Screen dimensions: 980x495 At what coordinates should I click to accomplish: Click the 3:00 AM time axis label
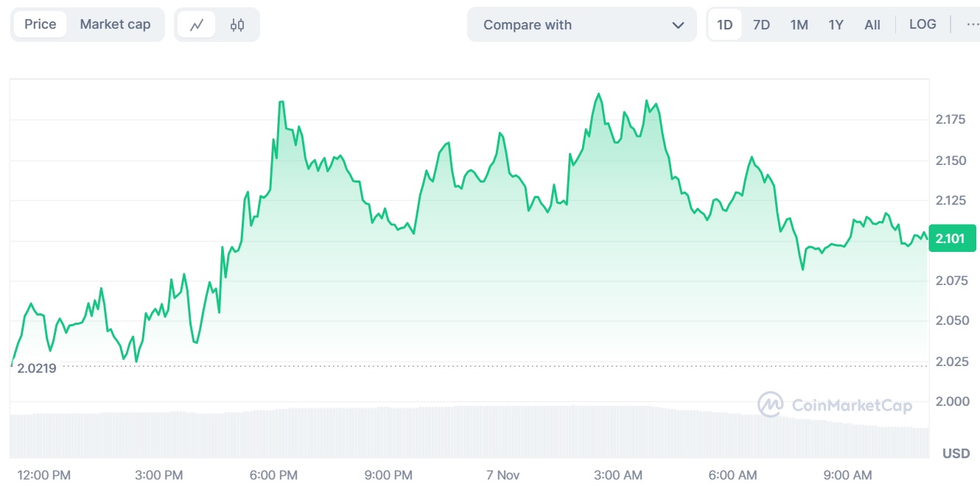[x=617, y=475]
